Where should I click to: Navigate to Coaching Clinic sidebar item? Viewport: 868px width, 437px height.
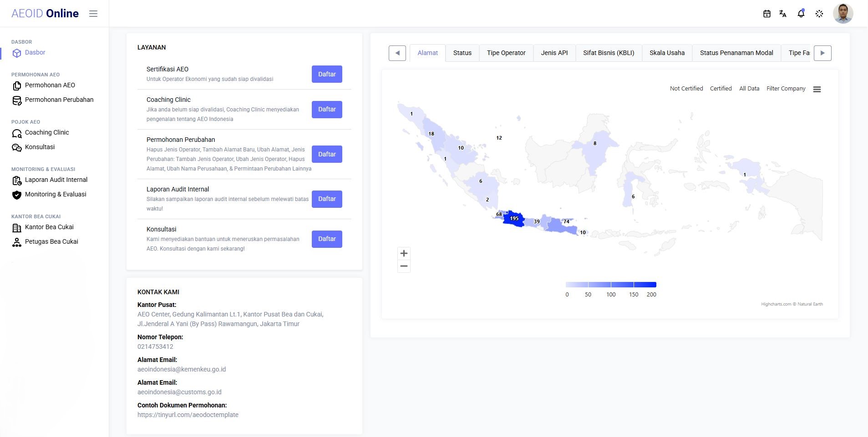tap(47, 132)
